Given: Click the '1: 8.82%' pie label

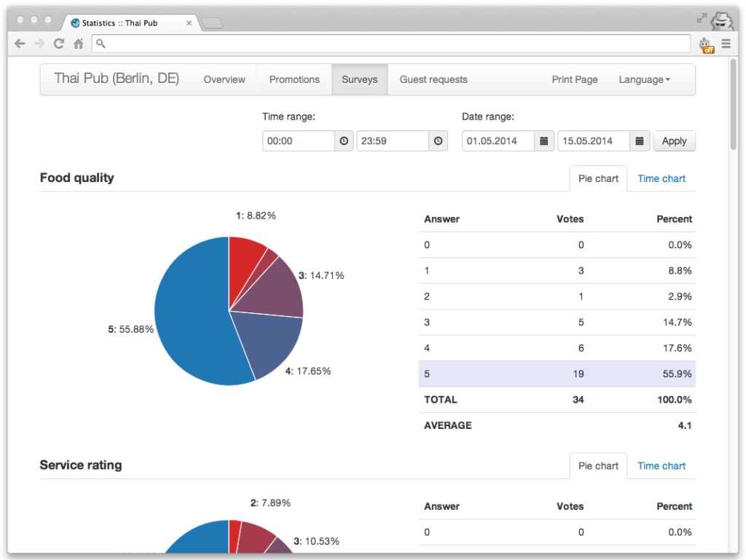Looking at the screenshot, I should point(256,216).
